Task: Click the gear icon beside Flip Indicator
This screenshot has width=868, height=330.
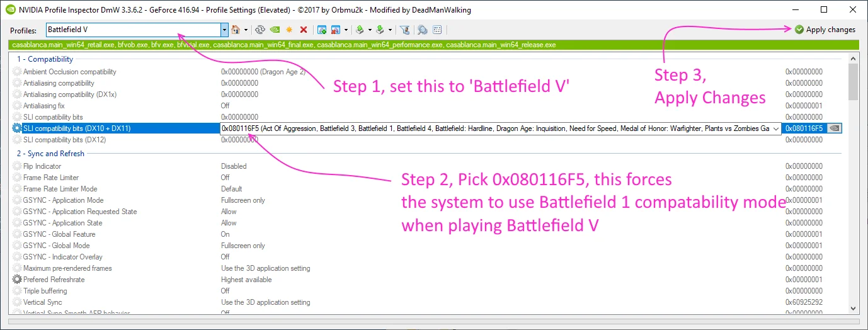Action: pyautogui.click(x=17, y=166)
